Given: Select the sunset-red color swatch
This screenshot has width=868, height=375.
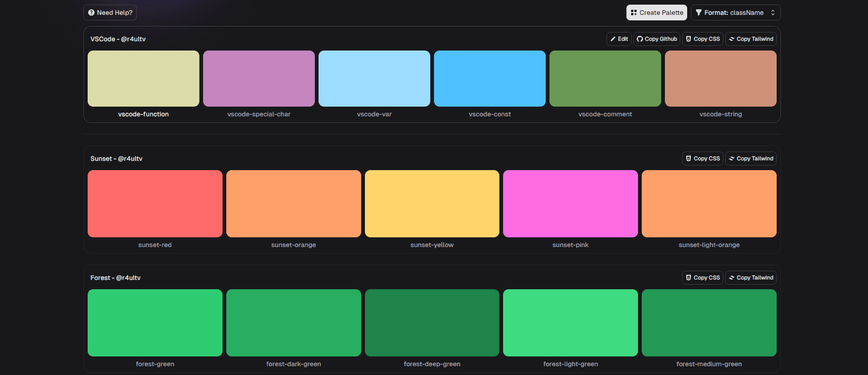Looking at the screenshot, I should click(x=155, y=203).
